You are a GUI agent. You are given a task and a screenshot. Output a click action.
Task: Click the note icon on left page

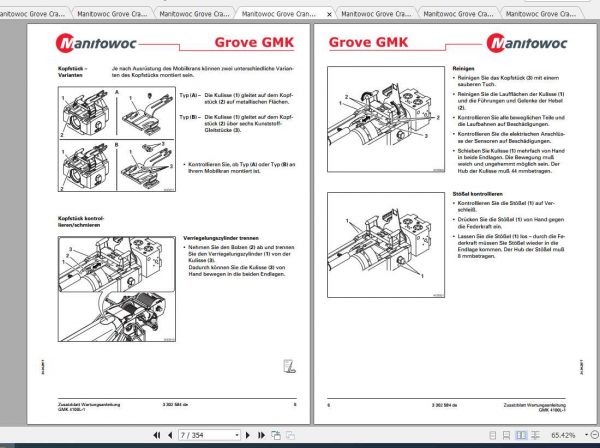[289, 366]
